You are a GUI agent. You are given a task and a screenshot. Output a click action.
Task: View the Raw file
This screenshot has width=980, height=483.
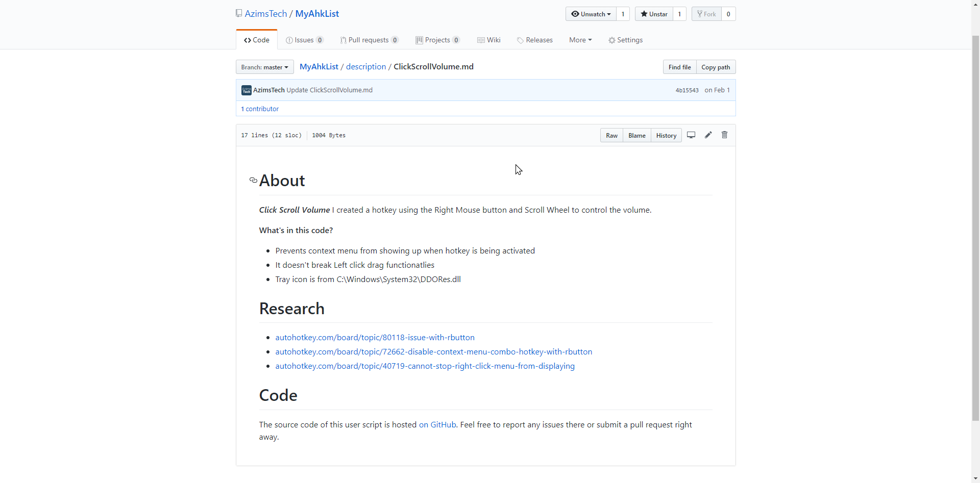611,135
